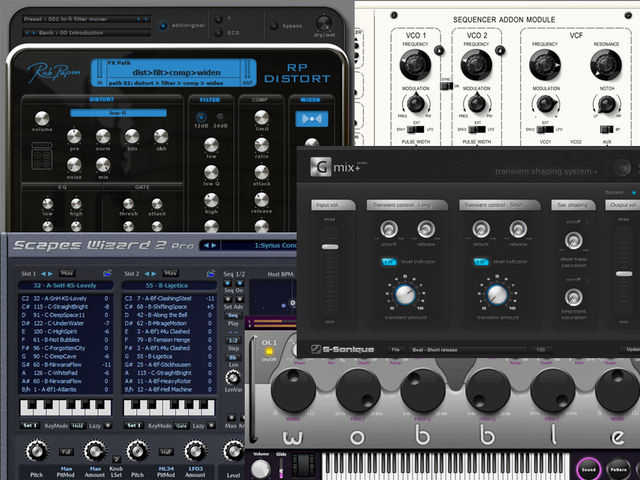Image resolution: width=640 pixels, height=480 pixels.
Task: Toggle short trans saturation on/off
Action: point(587,222)
